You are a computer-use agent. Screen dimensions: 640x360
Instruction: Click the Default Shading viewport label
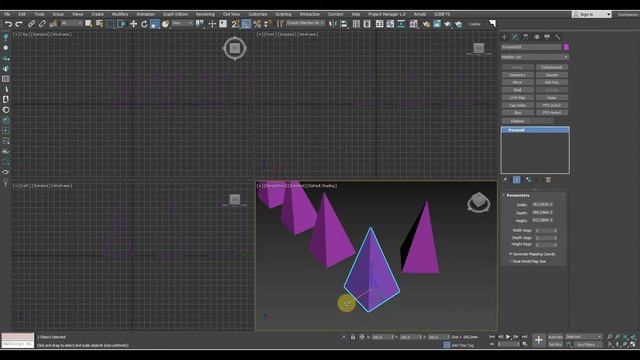pos(322,186)
